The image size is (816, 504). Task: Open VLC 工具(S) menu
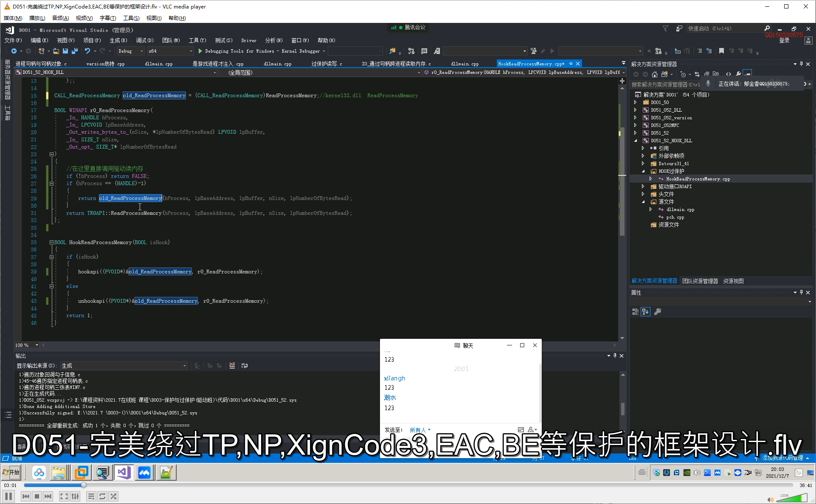(x=131, y=18)
